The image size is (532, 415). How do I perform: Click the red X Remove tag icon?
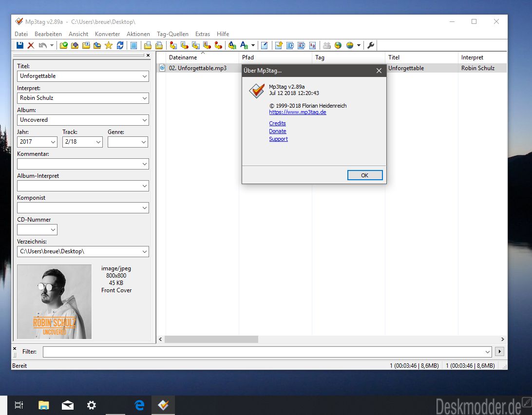click(31, 45)
